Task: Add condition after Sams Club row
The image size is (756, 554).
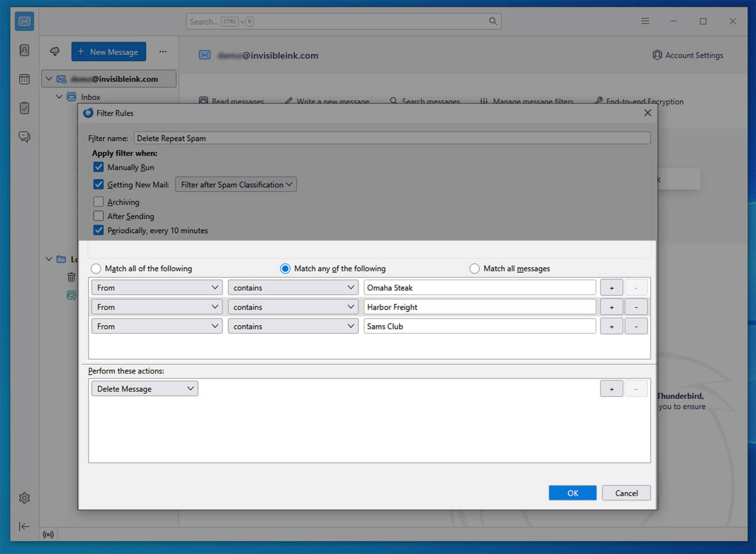Action: pos(612,326)
